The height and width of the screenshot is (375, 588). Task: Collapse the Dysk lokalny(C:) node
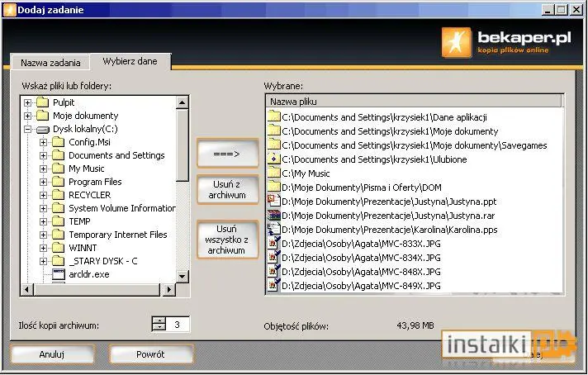point(27,129)
